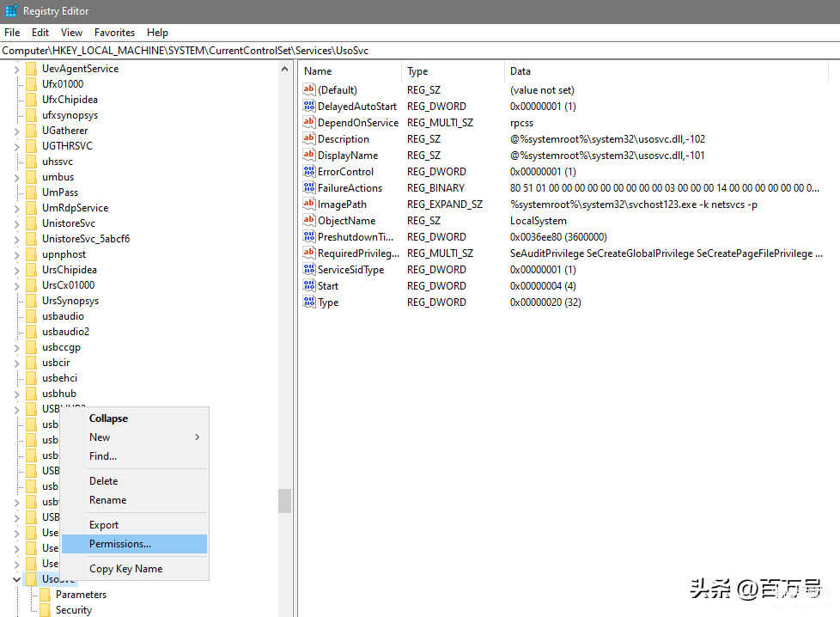Choose Permissions... from the context menu

(x=120, y=544)
